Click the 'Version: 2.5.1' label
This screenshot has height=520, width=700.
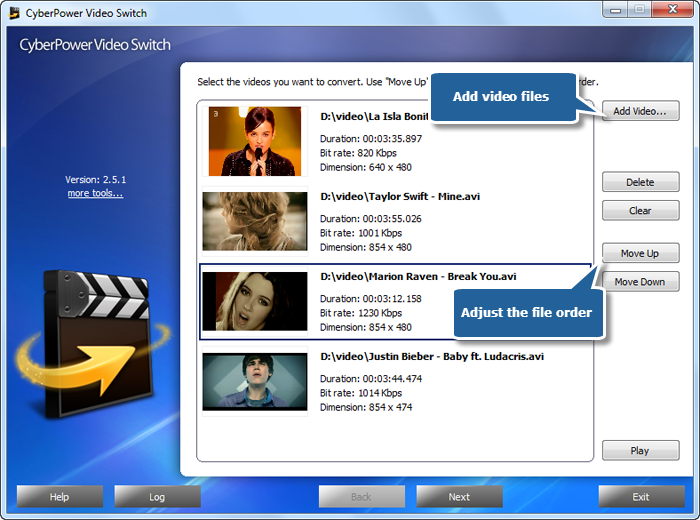96,180
